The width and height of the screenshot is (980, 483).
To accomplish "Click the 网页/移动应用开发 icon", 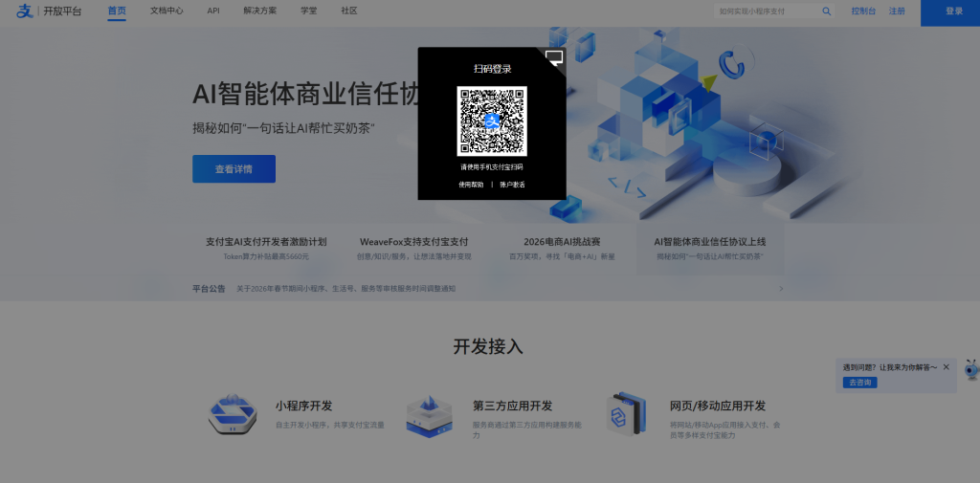I will (626, 413).
